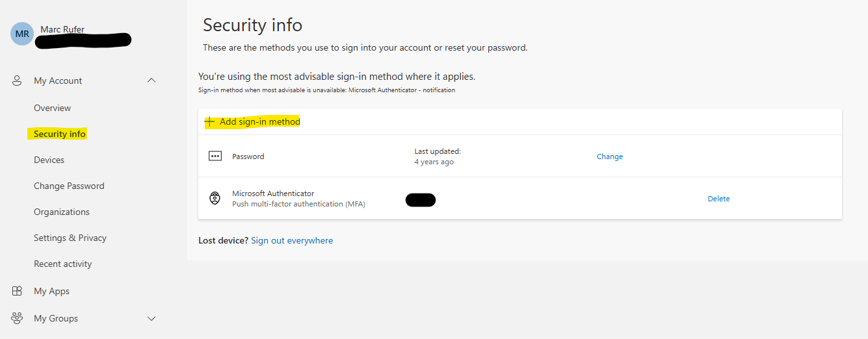Viewport: 868px width, 339px height.
Task: Select Security info in sidebar
Action: point(60,134)
